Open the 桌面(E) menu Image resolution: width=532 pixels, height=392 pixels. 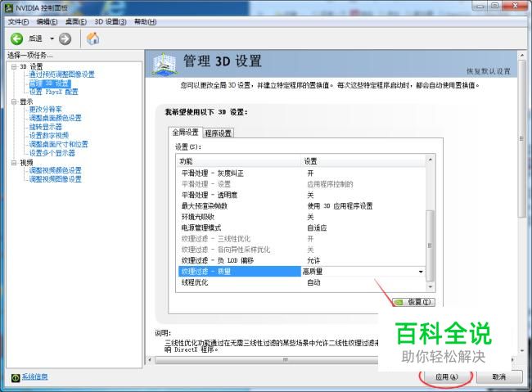(75, 22)
